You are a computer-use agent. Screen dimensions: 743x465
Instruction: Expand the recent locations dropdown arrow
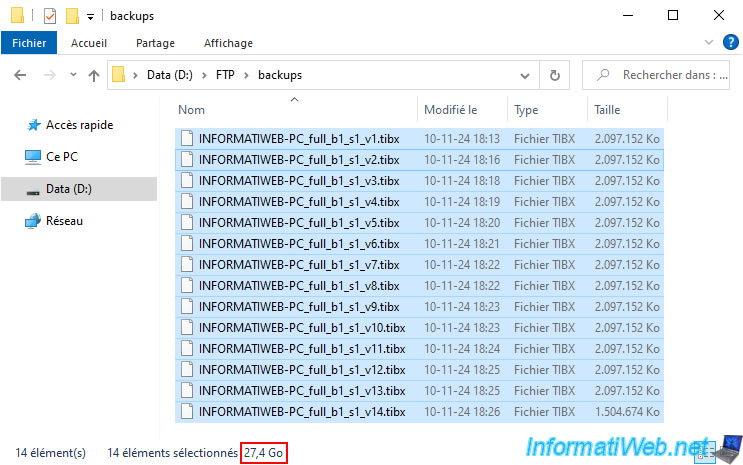[x=72, y=76]
